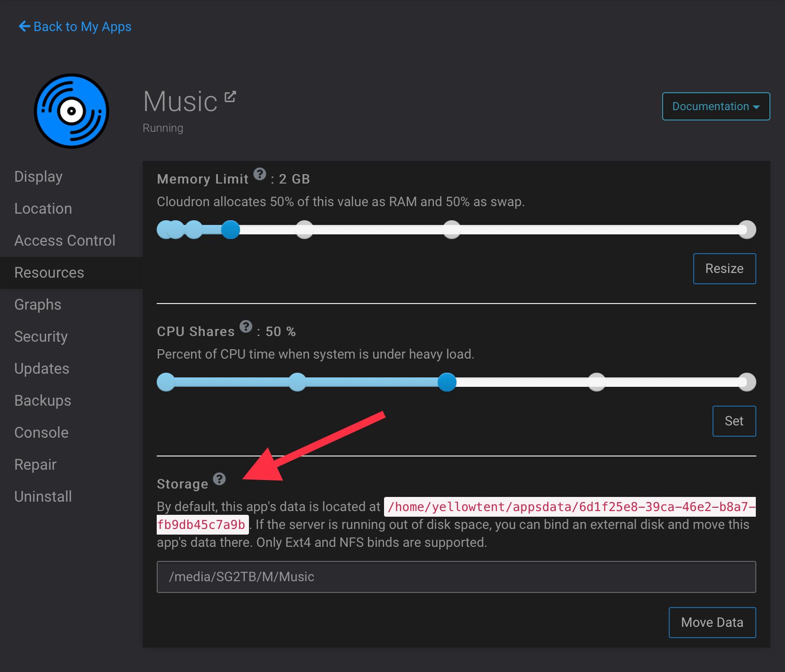Open Music app via external link icon
The image size is (785, 672).
click(230, 96)
